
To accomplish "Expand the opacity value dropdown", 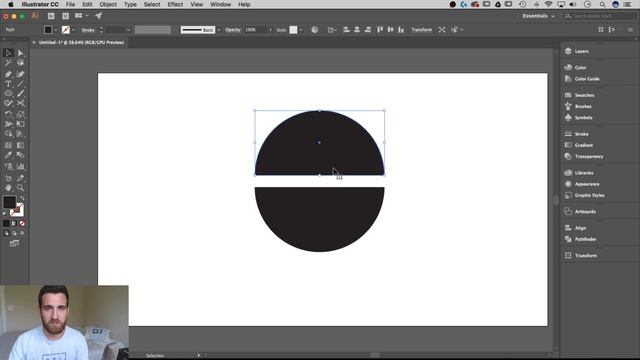I will click(x=270, y=30).
